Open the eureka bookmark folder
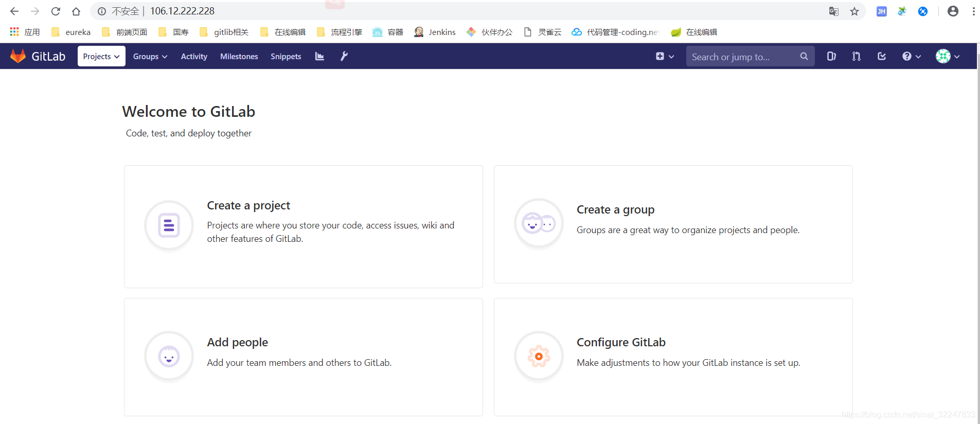The width and height of the screenshot is (980, 424). pyautogui.click(x=70, y=32)
